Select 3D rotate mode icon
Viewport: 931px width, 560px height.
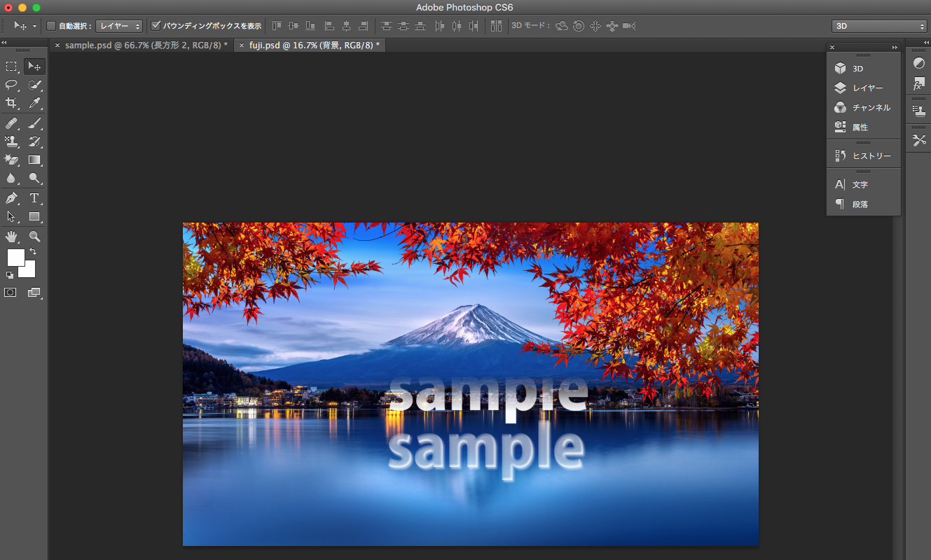(x=561, y=26)
